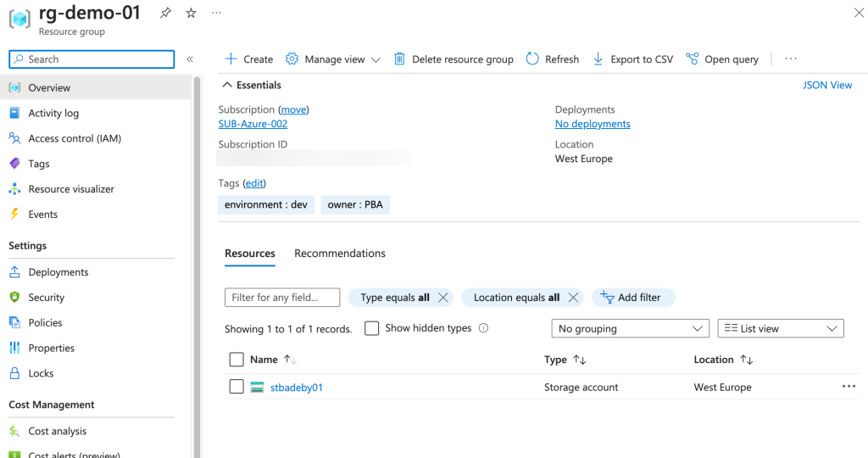
Task: Open Locks in the Settings section
Action: pos(41,373)
